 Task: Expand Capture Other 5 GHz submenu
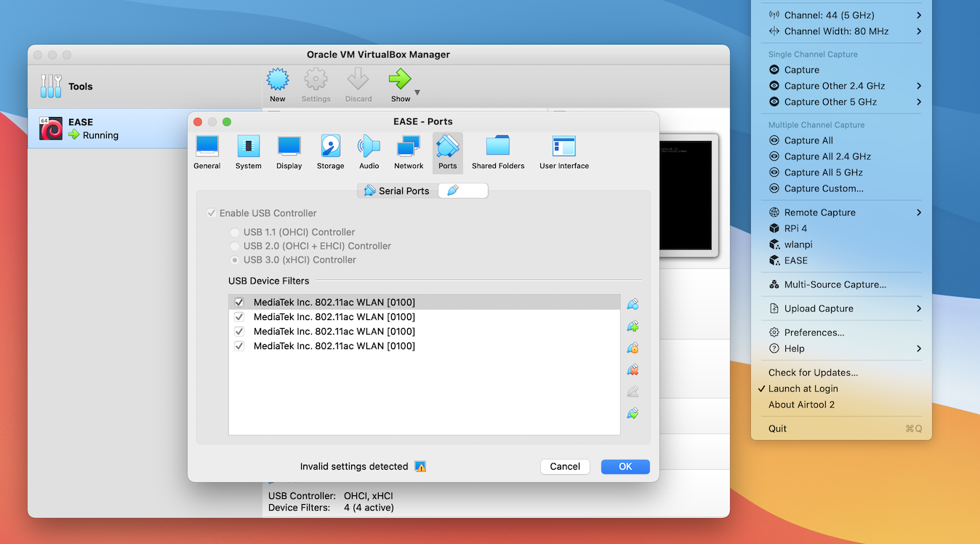pos(841,102)
